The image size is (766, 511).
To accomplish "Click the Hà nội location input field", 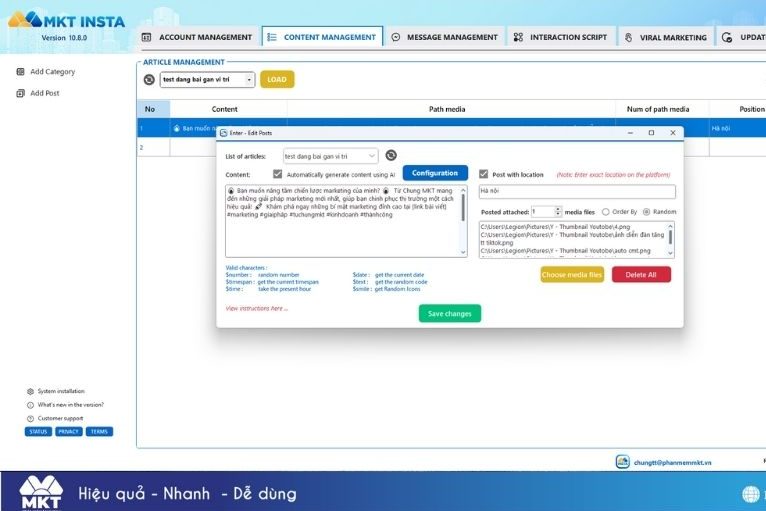I will [577, 191].
